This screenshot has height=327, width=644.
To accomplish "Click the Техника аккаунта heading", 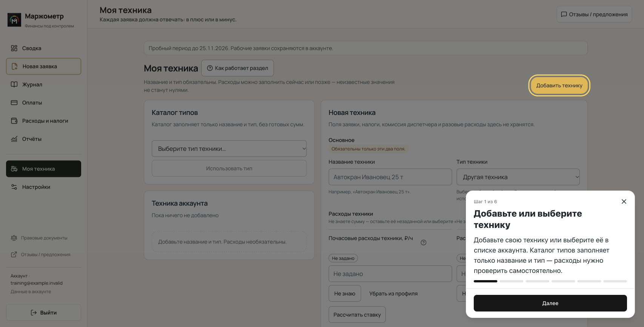I will click(180, 203).
